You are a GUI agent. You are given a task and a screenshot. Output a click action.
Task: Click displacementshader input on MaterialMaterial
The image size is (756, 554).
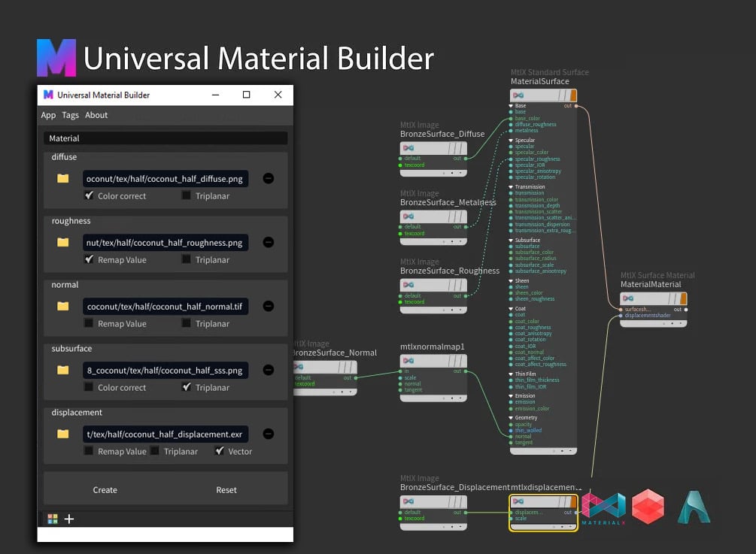click(621, 316)
